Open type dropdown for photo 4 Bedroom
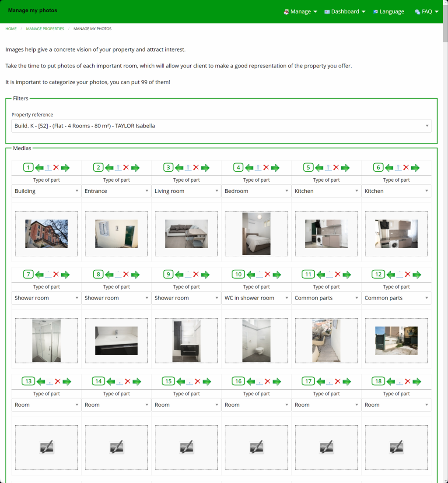This screenshot has height=483, width=448. (256, 191)
